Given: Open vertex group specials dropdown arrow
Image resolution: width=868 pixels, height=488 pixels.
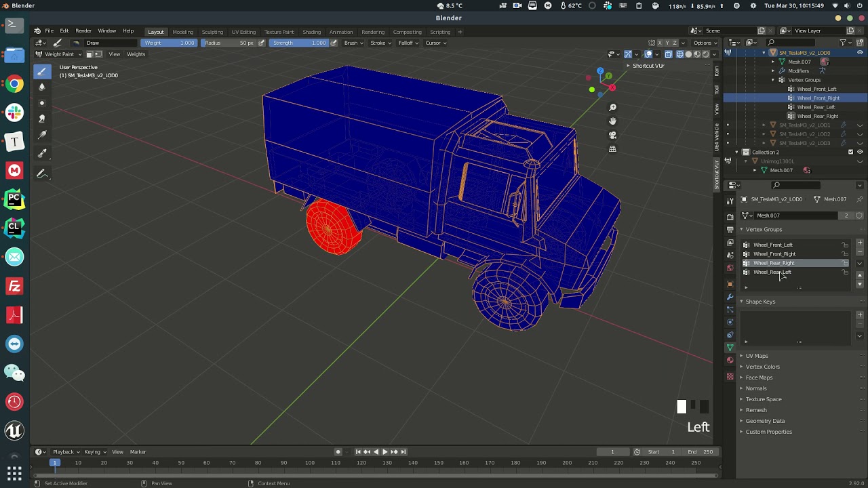Looking at the screenshot, I should pos(860,263).
